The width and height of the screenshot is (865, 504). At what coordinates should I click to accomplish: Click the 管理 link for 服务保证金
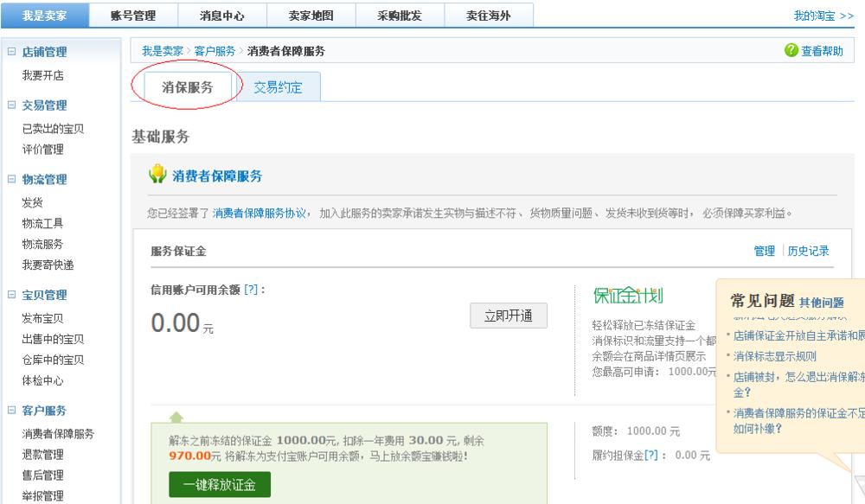point(765,251)
